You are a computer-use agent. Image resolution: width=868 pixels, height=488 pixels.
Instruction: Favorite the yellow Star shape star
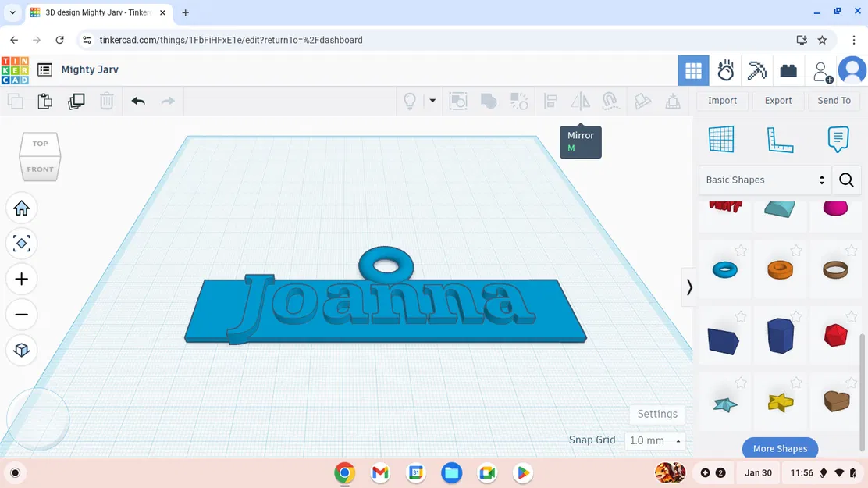(796, 383)
